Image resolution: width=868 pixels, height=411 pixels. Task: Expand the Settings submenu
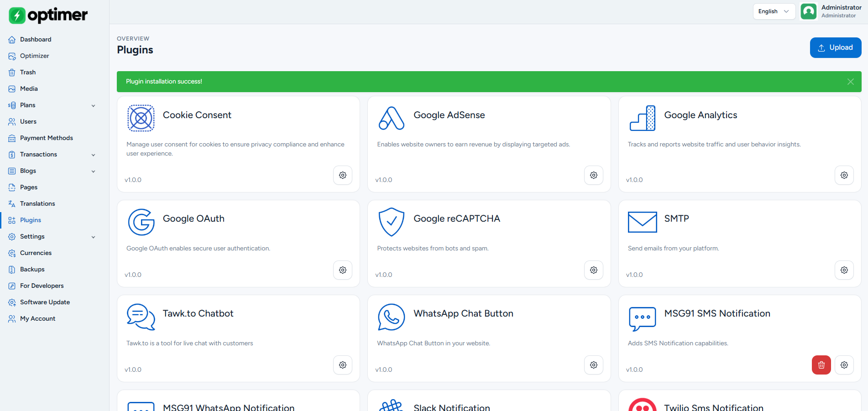[x=93, y=237]
